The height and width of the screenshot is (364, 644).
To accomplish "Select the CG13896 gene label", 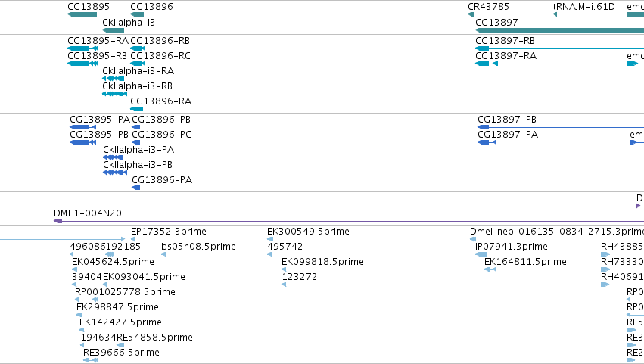I will point(151,7).
